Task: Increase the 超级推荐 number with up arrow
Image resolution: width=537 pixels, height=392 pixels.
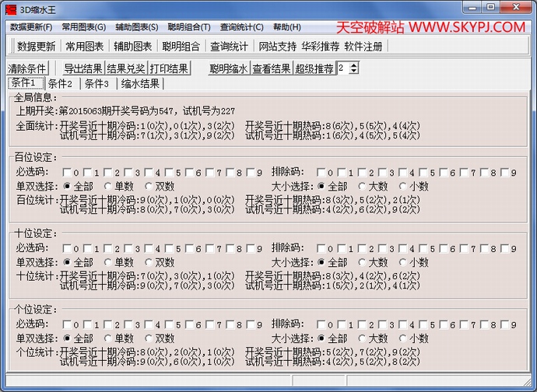Action: [x=354, y=65]
